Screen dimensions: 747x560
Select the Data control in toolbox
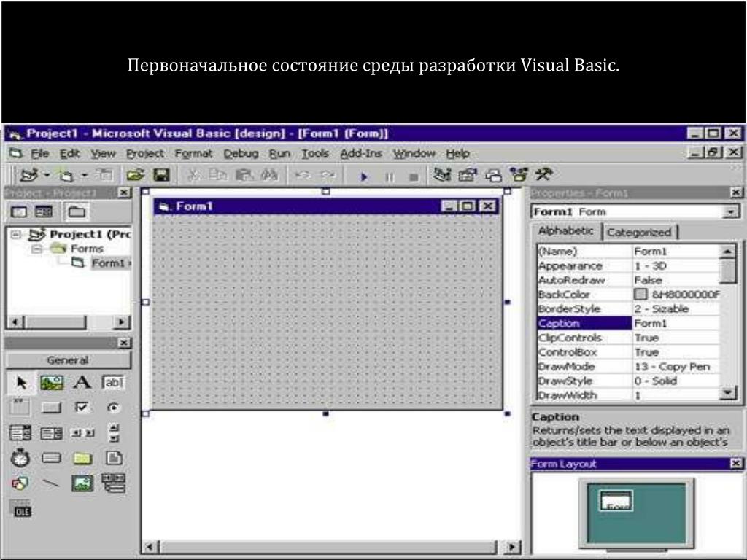pyautogui.click(x=113, y=483)
